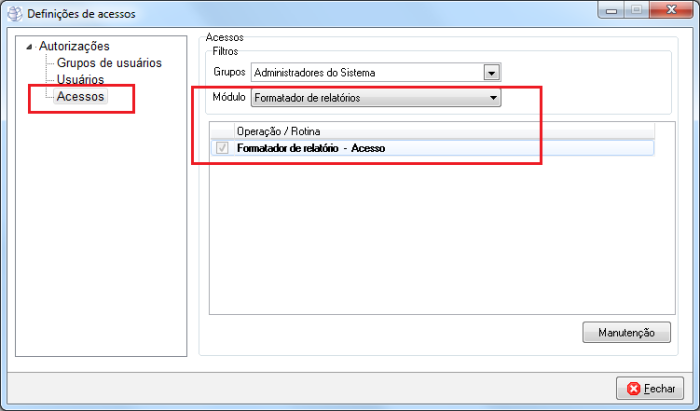Image resolution: width=700 pixels, height=411 pixels.
Task: Open the Grupos dropdown arrow
Action: (x=491, y=72)
